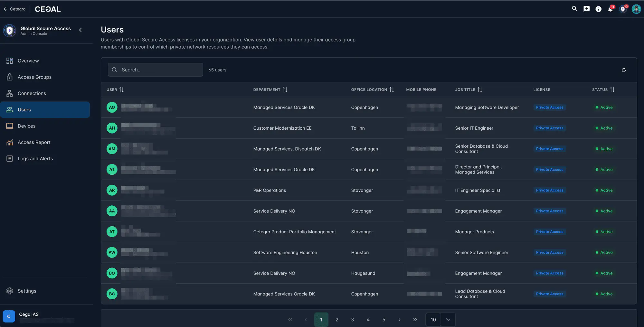Screen dimensions: 644x327
Task: Open the Devices page
Action: [x=45, y=126]
